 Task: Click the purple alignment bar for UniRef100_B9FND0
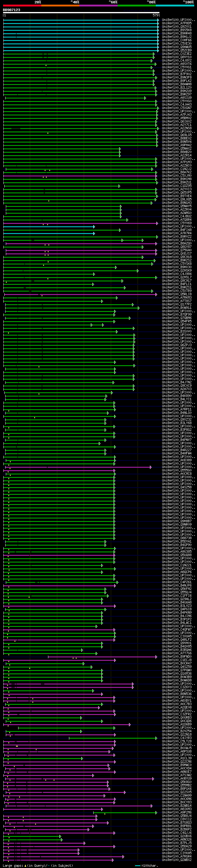(x=103, y=656)
